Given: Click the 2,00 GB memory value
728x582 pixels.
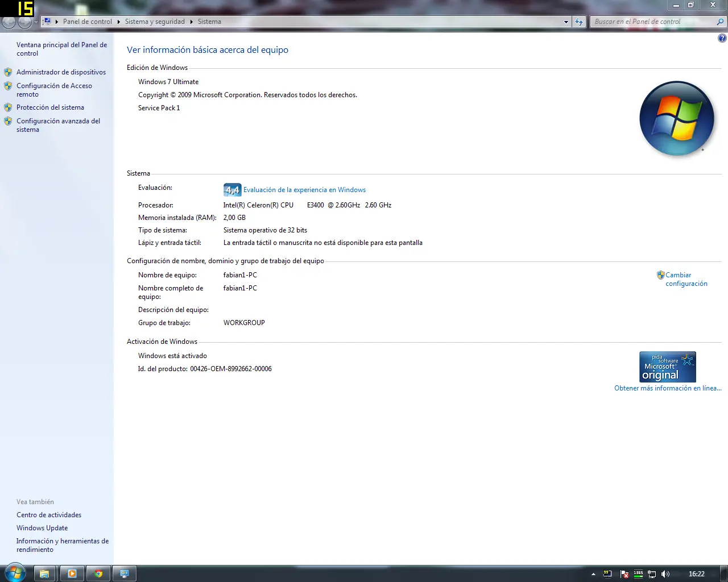Looking at the screenshot, I should tap(234, 218).
